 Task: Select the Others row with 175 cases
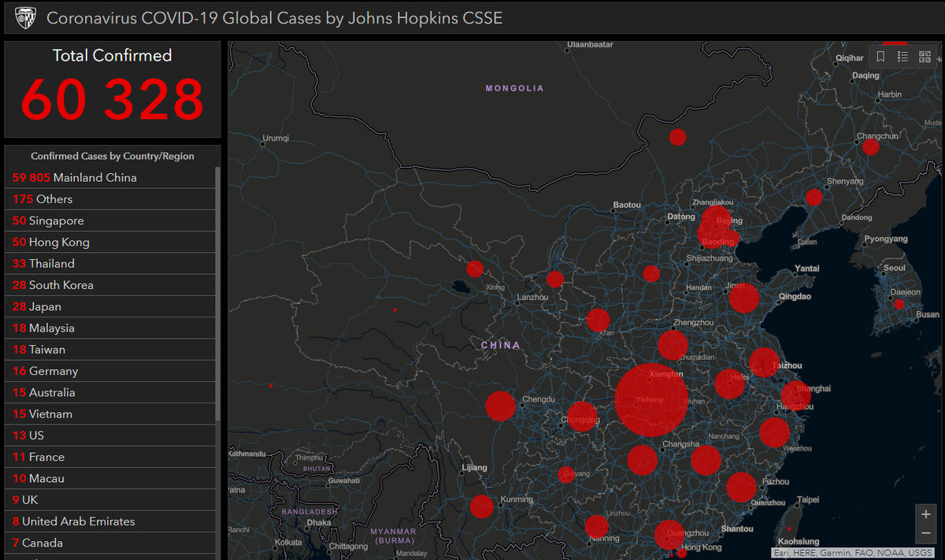pyautogui.click(x=109, y=199)
